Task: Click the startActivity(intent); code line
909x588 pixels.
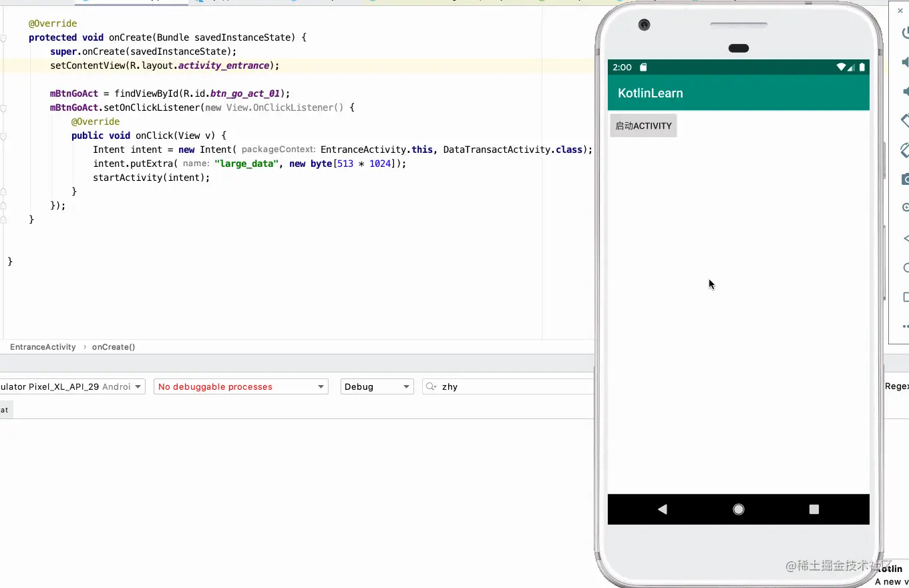Action: 152,178
